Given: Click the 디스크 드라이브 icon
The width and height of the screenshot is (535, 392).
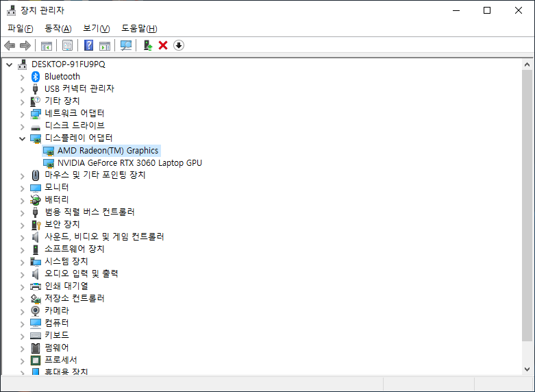Looking at the screenshot, I should 36,127.
